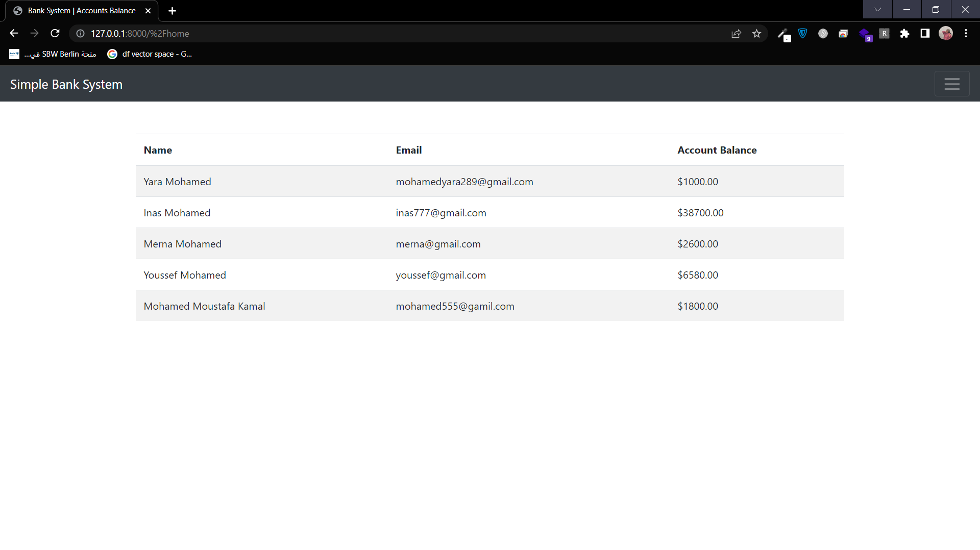This screenshot has width=980, height=550.
Task: Click the browser profile avatar
Action: tap(946, 33)
